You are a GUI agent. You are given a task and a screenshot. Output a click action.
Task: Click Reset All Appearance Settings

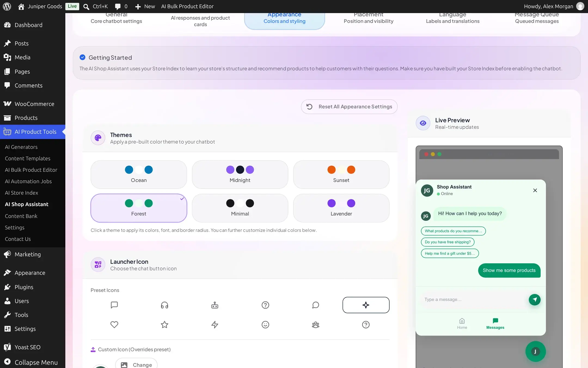349,107
